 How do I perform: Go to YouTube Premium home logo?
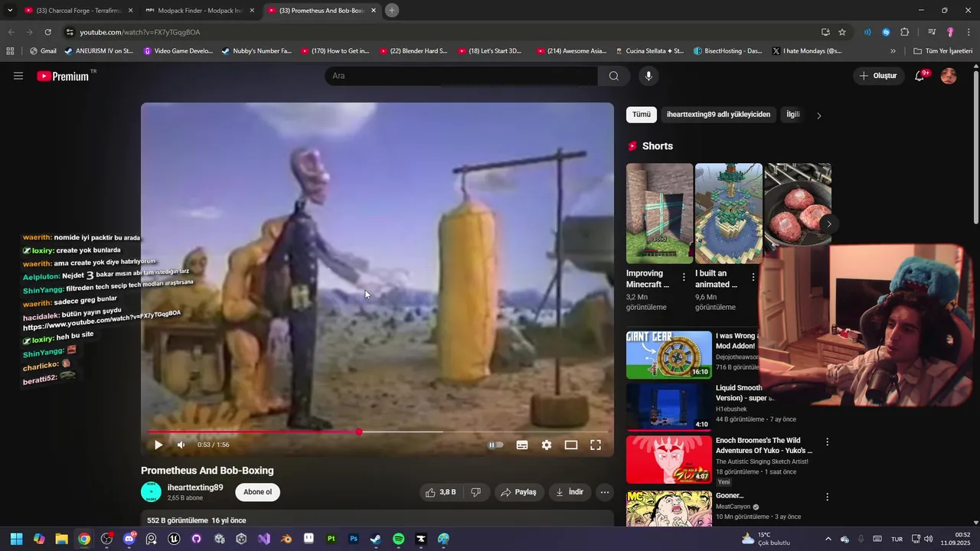64,76
